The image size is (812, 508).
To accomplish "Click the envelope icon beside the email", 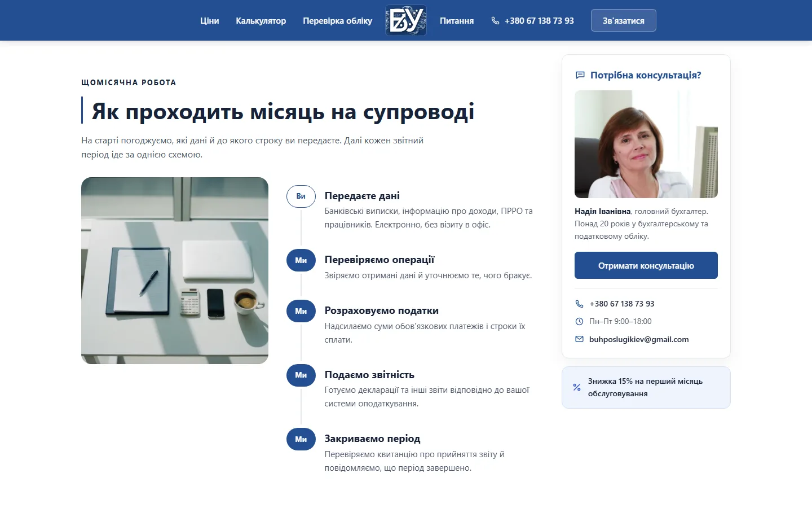I will [579, 339].
